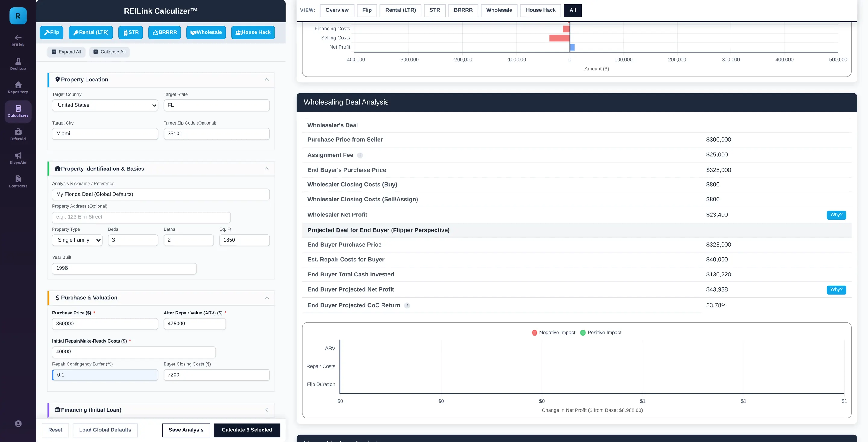Screen dimensions: 868x442
Task: Open OfferAid briefcase icon
Action: (x=18, y=132)
